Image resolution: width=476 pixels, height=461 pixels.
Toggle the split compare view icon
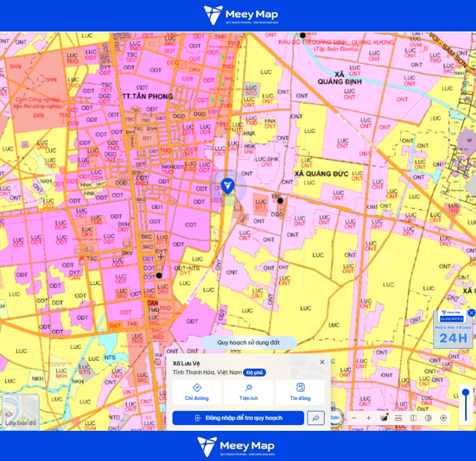[x=413, y=418]
